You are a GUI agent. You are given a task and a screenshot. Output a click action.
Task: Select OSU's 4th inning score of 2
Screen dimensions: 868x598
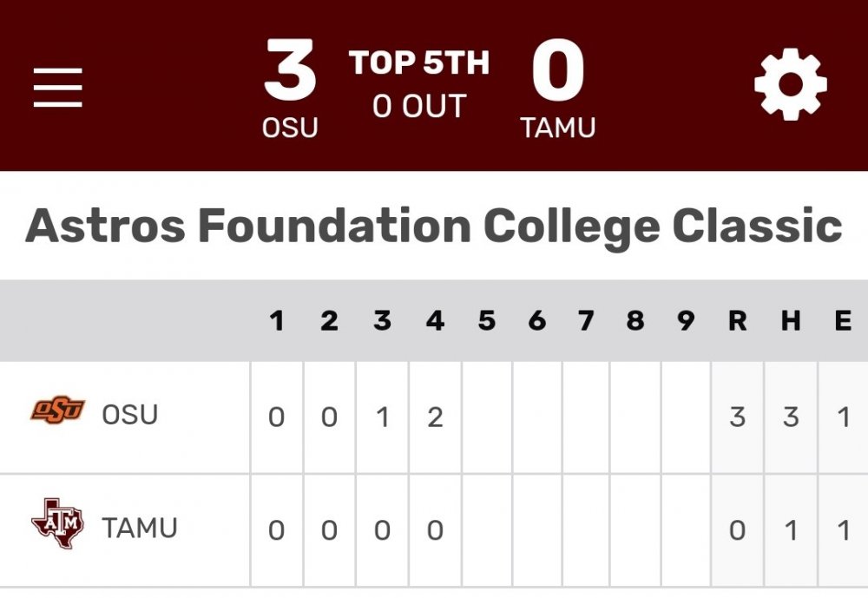click(x=435, y=417)
